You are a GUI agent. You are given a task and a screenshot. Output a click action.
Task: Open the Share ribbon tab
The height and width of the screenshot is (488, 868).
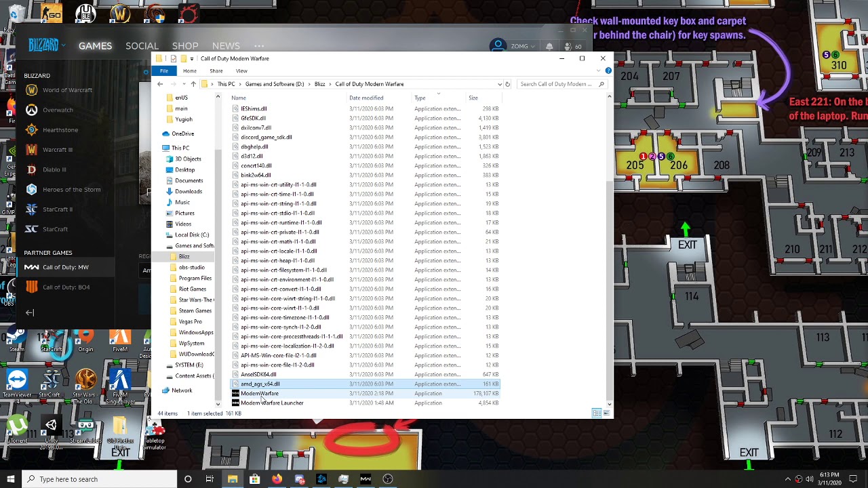coord(216,70)
